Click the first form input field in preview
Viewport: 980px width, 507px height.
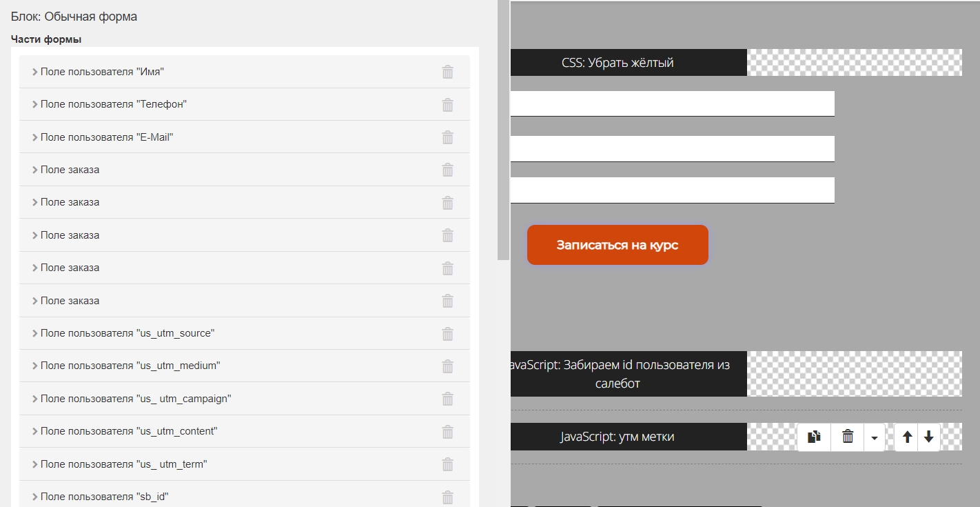(672, 103)
